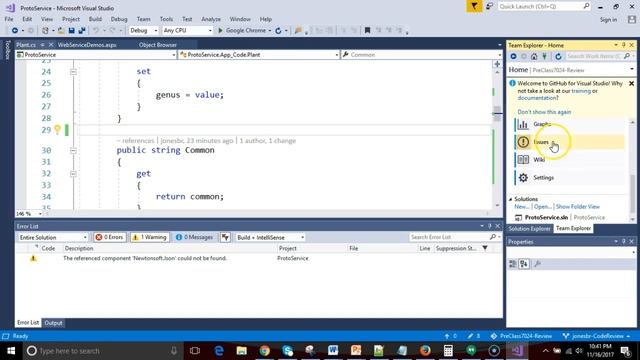This screenshot has width=640, height=360.
Task: Collapse the Common property on line 30
Action: pos(73,151)
